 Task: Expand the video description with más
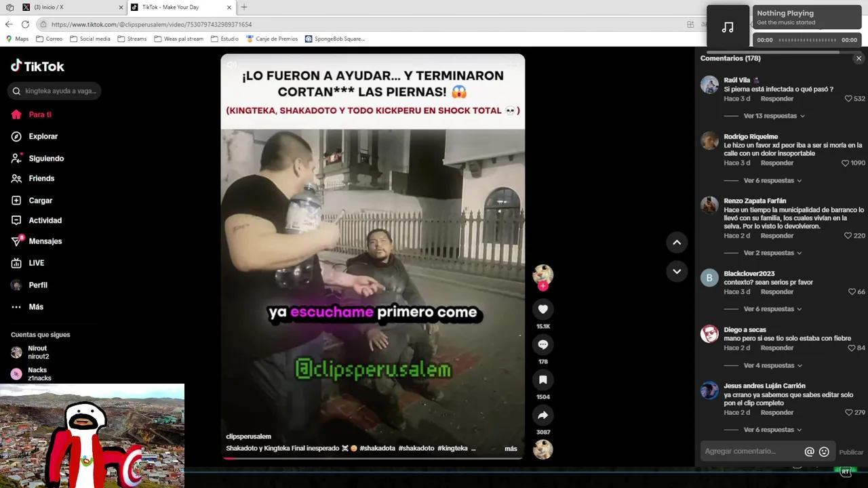coord(511,449)
